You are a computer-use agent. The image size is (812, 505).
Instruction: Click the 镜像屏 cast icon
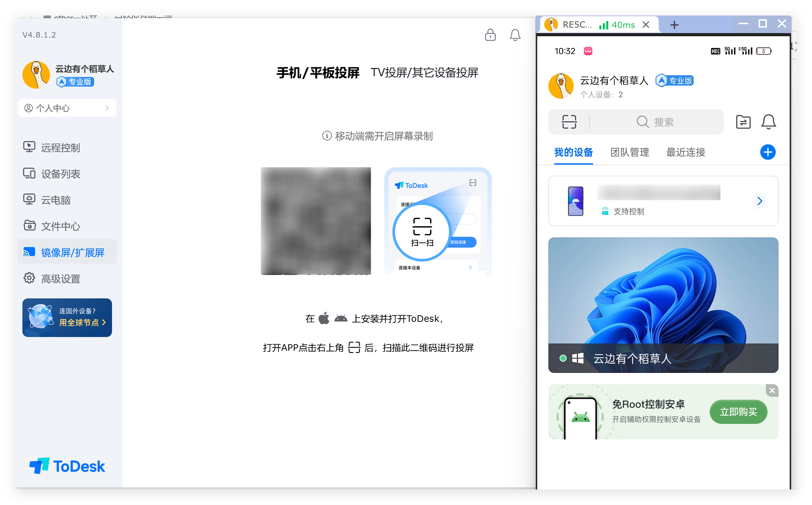(x=29, y=252)
